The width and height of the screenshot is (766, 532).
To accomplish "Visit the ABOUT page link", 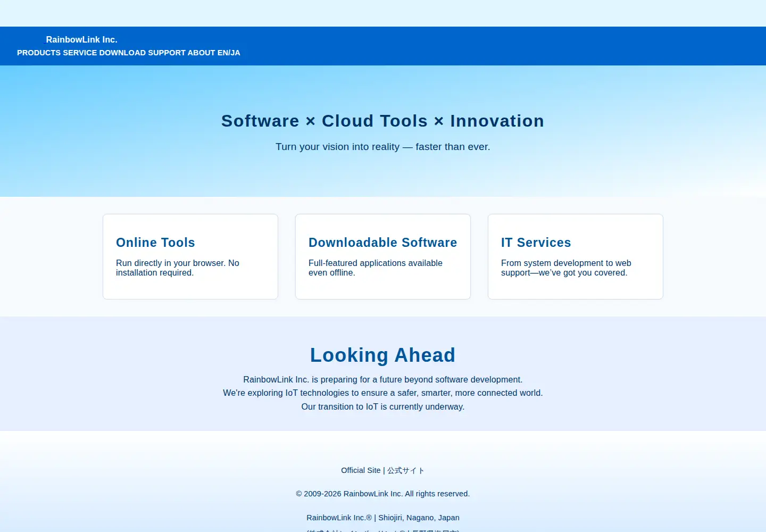I will (202, 53).
